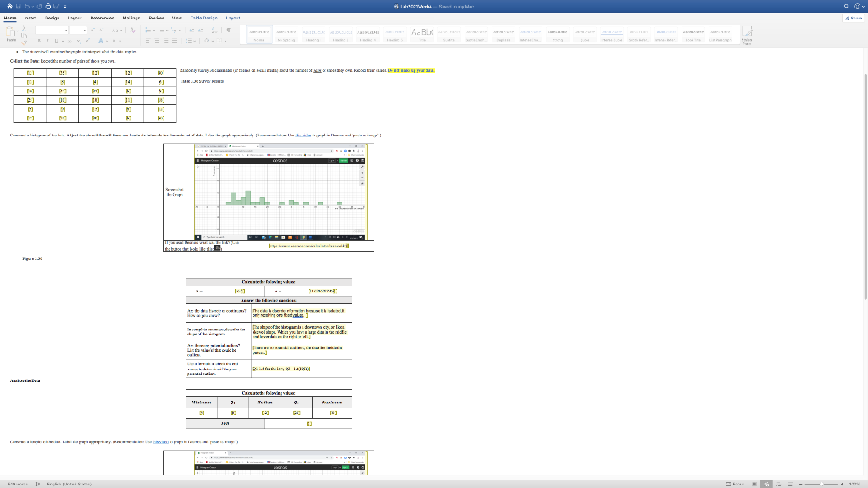The width and height of the screenshot is (868, 488).
Task: Sort the selected text
Action: (x=214, y=30)
